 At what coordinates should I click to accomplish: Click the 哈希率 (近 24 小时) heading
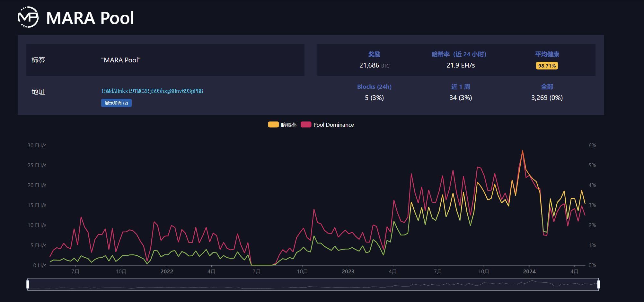tap(459, 54)
